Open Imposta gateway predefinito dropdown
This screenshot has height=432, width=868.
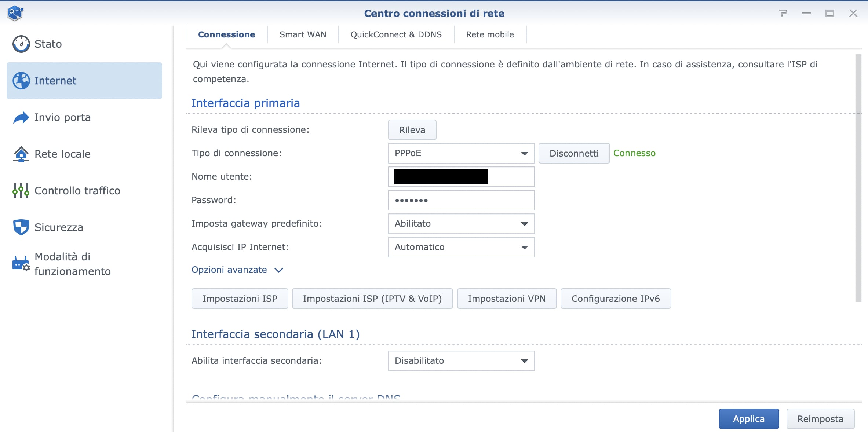(461, 224)
